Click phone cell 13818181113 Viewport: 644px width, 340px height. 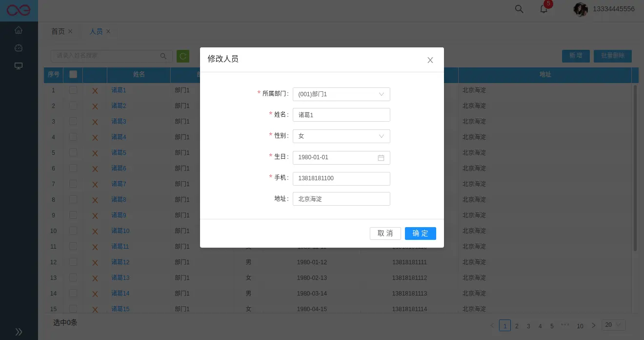tap(409, 294)
